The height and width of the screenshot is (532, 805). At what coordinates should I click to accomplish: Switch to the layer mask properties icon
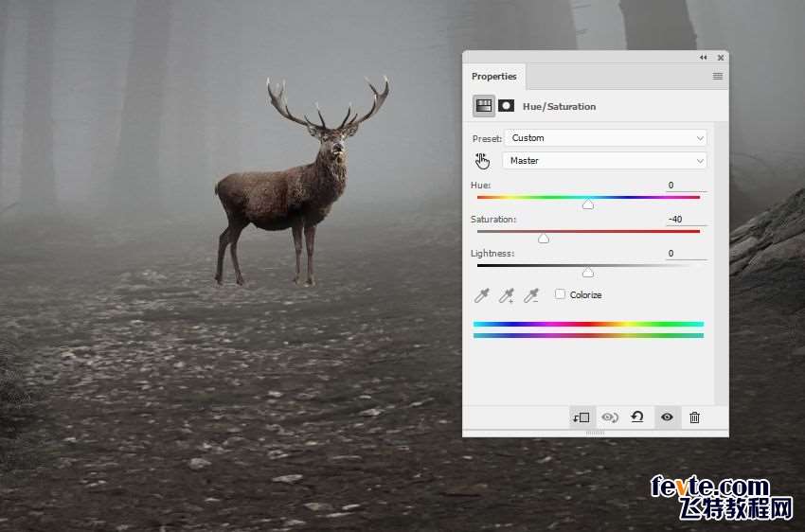click(x=507, y=106)
